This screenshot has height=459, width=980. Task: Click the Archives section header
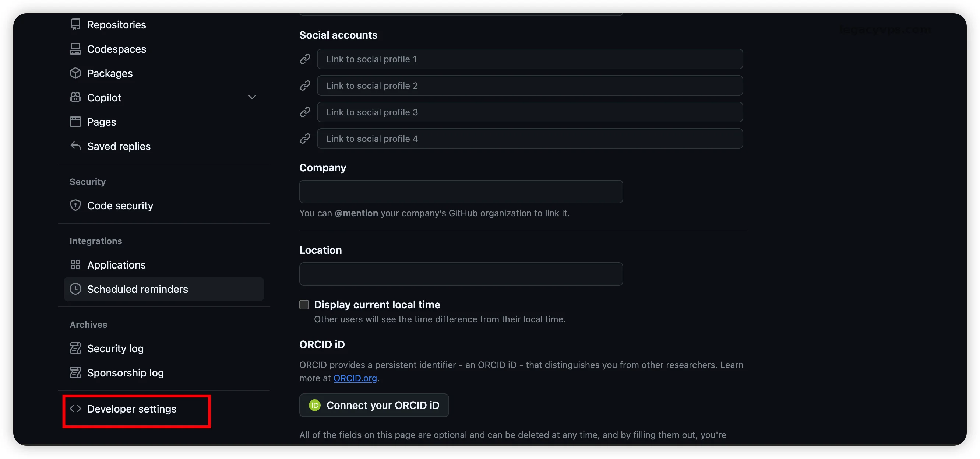coord(88,325)
